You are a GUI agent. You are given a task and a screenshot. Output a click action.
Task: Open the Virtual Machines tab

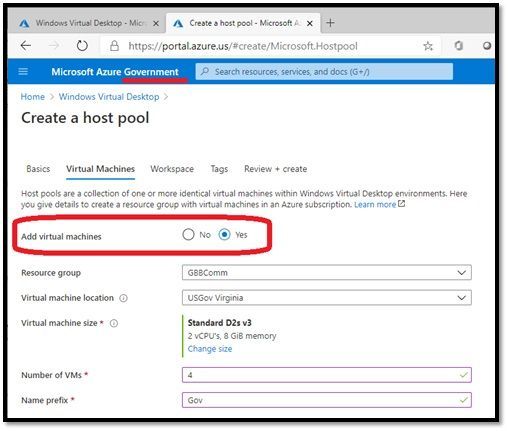pos(100,169)
